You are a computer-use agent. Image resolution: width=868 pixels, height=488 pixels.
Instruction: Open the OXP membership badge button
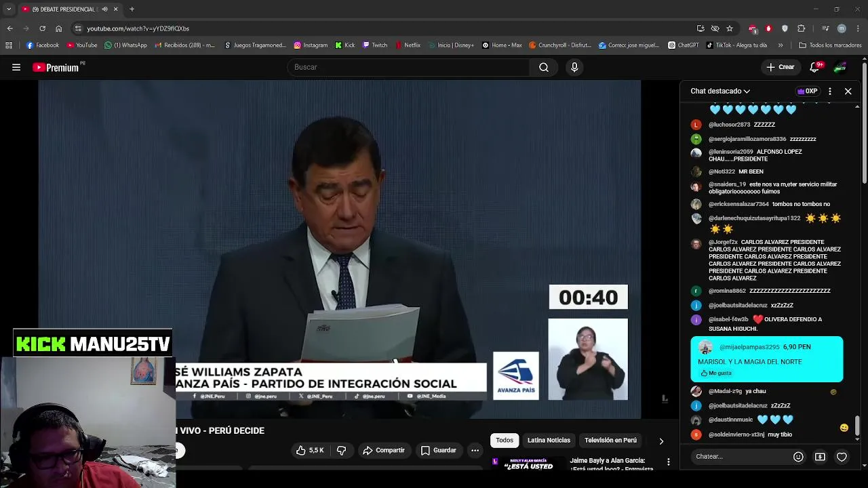pyautogui.click(x=807, y=91)
